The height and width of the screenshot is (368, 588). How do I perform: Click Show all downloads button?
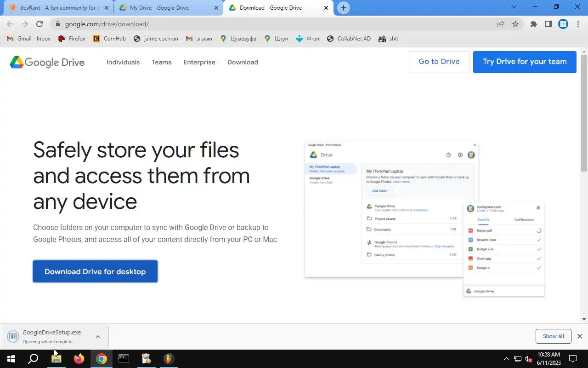pos(553,336)
